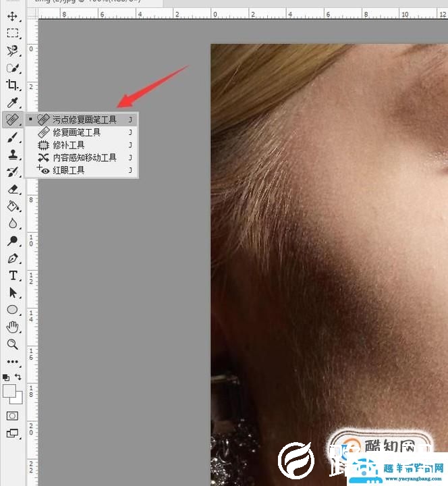This screenshot has width=448, height=486.
Task: Select the Paint Bucket tool
Action: [12, 206]
